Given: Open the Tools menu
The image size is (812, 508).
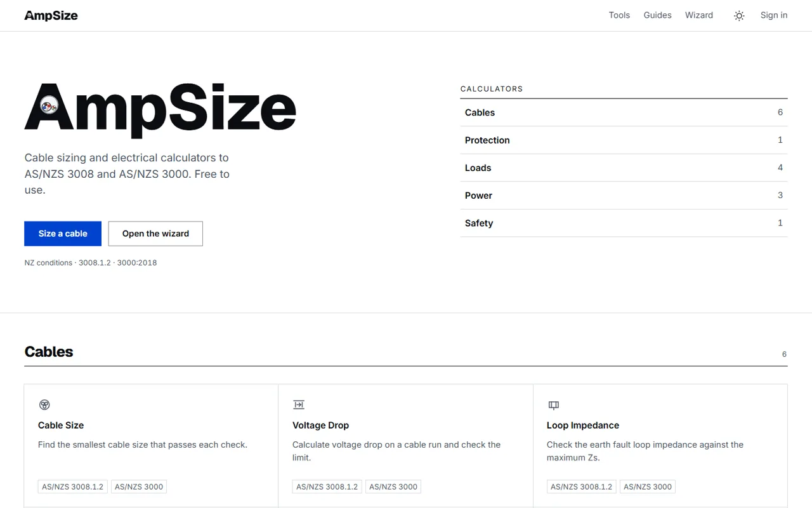Looking at the screenshot, I should pos(619,15).
